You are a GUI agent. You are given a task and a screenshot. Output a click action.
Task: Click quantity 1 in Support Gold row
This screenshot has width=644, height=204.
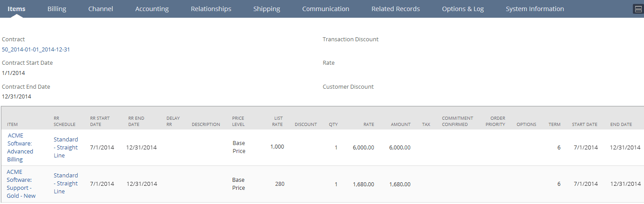tap(336, 184)
